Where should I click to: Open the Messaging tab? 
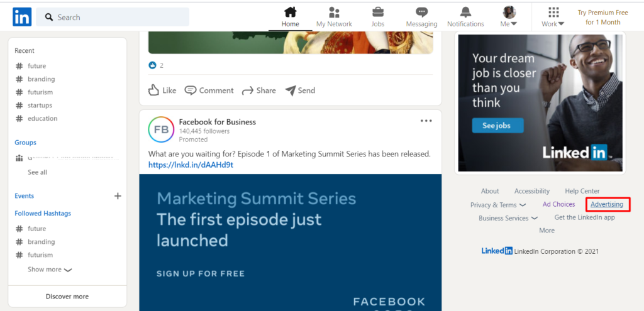(422, 17)
